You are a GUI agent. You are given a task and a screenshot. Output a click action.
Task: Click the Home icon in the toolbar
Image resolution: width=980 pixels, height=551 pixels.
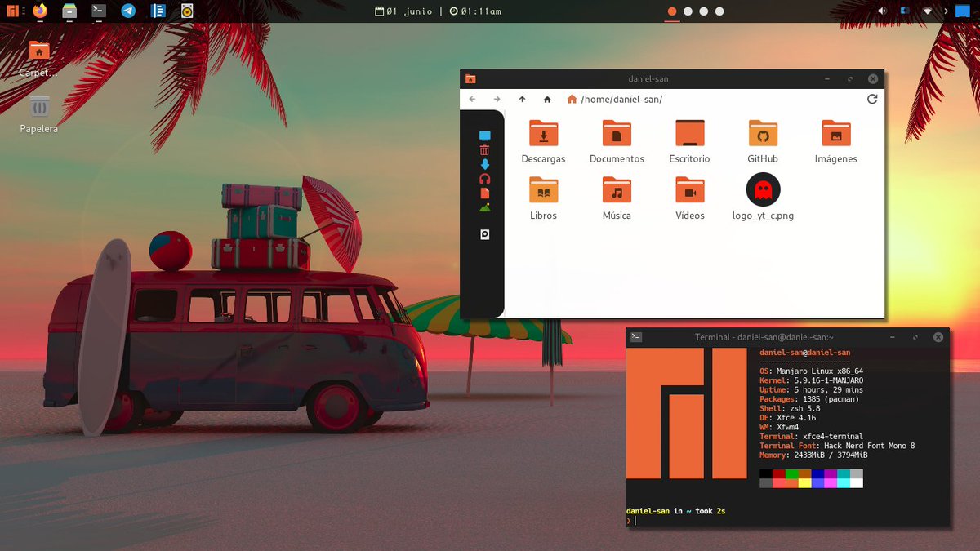click(546, 99)
